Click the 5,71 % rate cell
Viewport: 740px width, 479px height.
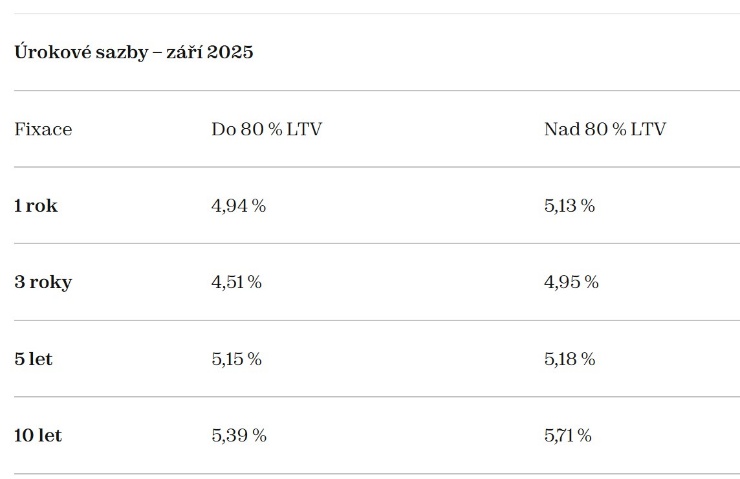coord(568,435)
